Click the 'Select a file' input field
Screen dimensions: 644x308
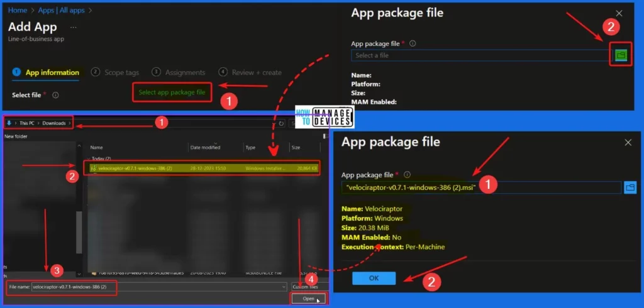pos(481,55)
